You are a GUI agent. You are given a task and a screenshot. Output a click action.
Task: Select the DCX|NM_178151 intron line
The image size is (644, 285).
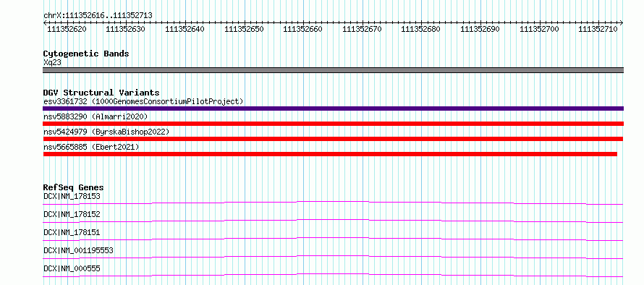(333, 239)
